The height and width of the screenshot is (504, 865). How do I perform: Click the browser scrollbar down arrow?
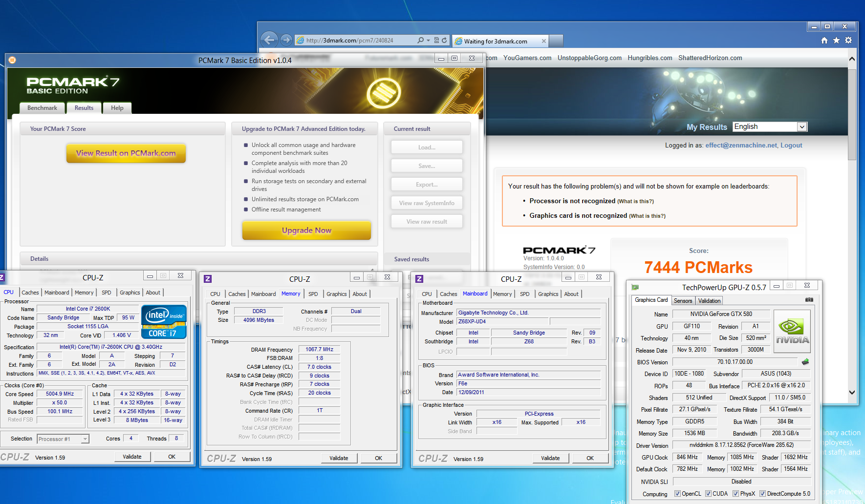[x=852, y=392]
